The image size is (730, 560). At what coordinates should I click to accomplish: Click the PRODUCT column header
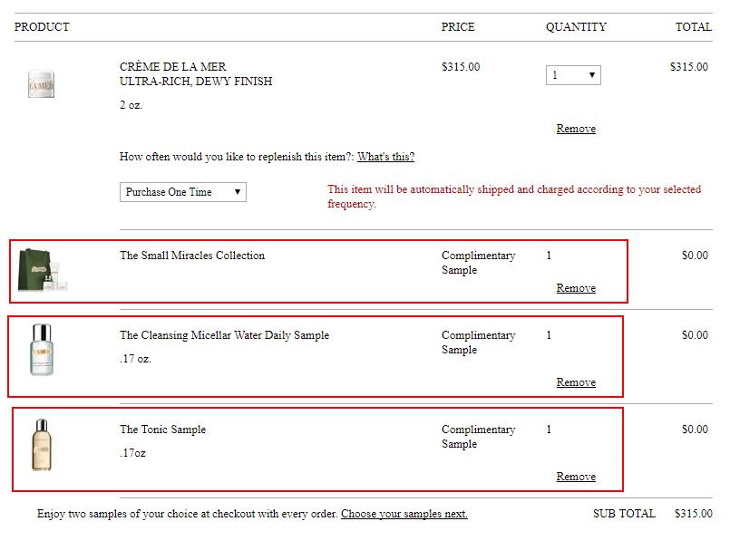tap(42, 27)
